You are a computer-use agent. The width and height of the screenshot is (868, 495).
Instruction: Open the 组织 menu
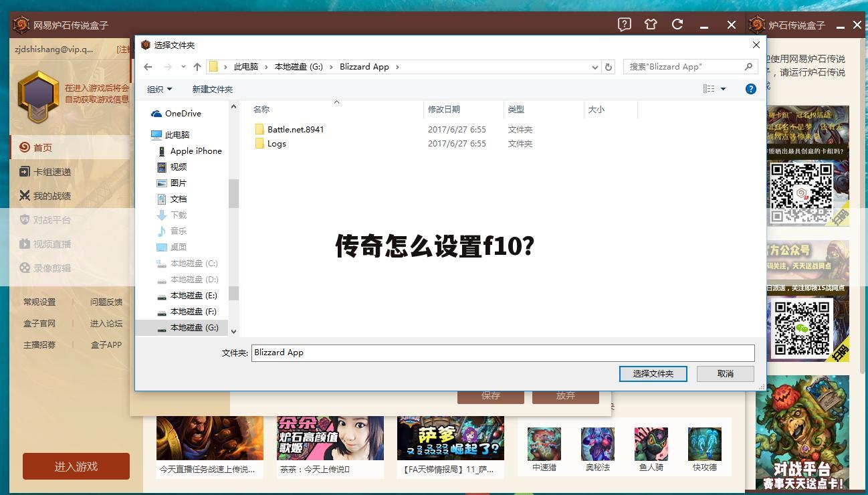tap(159, 89)
